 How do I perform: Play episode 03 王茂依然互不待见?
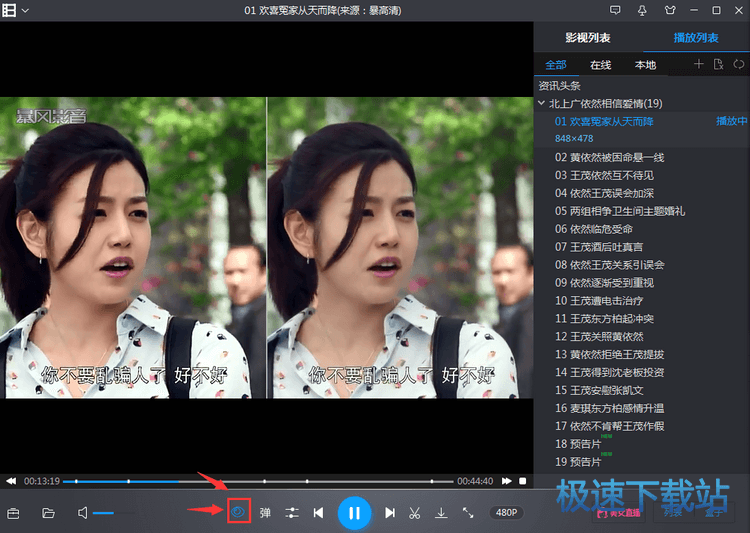click(604, 176)
